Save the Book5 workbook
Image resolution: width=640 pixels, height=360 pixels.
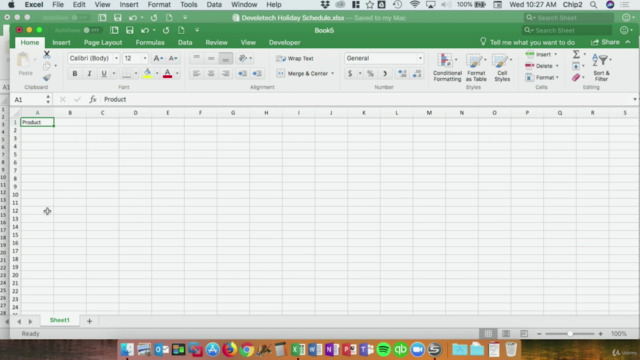point(129,30)
